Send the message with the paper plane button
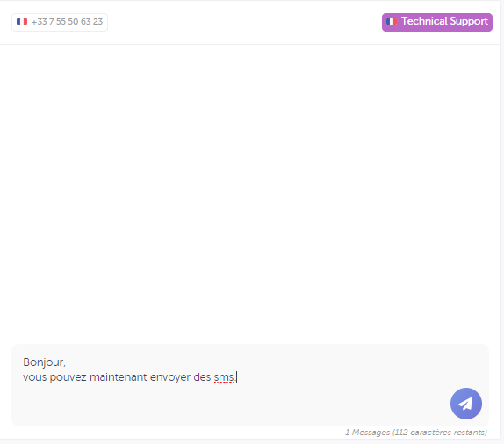 pyautogui.click(x=465, y=404)
